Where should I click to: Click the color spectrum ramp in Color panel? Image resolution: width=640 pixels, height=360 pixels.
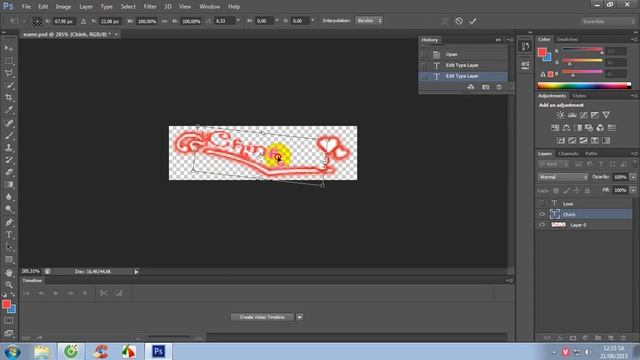[584, 85]
